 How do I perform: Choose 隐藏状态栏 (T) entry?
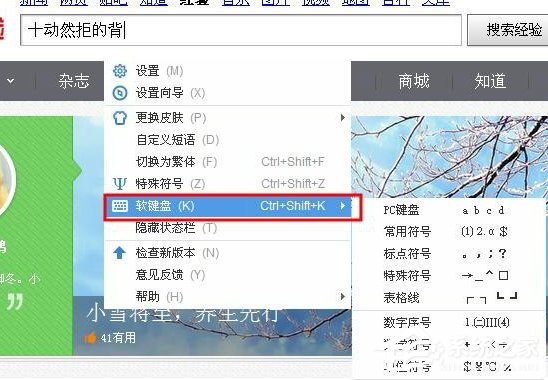[x=227, y=228]
